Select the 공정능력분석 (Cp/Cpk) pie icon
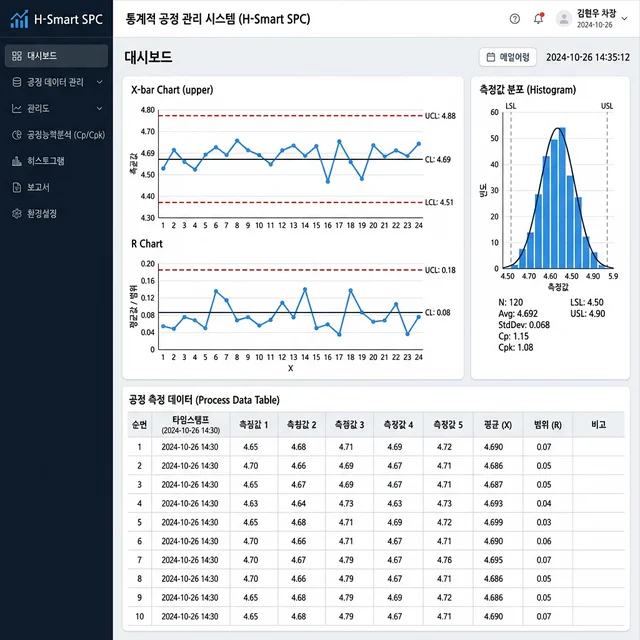 click(17, 134)
